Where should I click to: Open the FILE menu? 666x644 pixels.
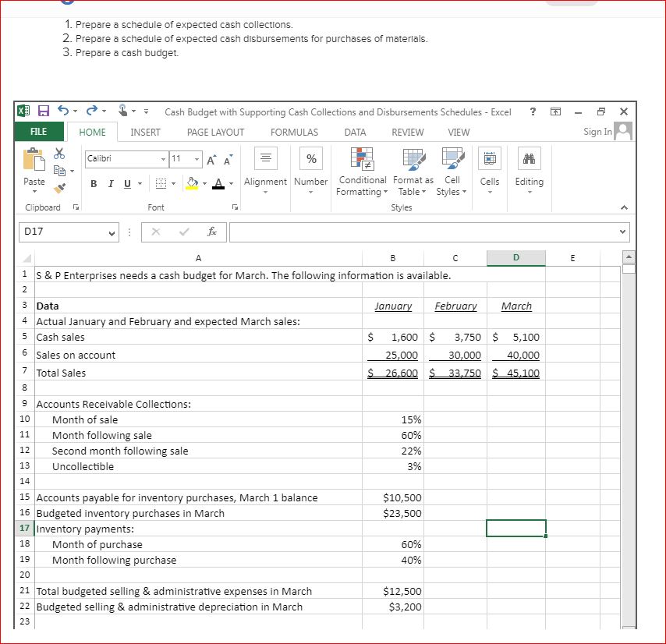(x=37, y=132)
